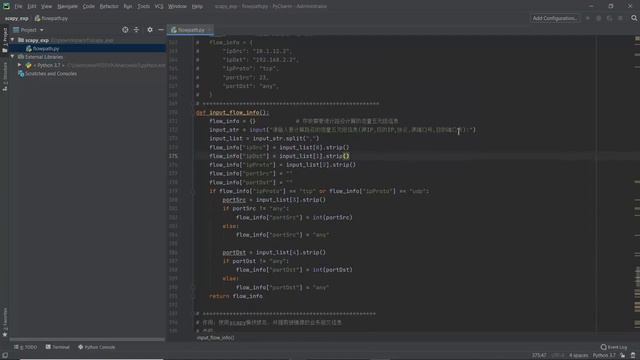
Task: Click the Python 3.7 interpreter in status bar
Action: (x=604, y=356)
